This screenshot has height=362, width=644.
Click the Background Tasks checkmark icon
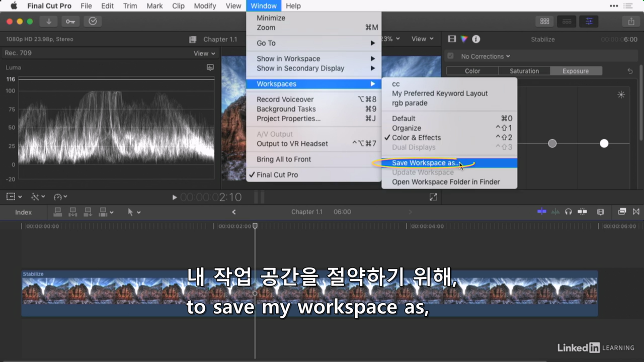(93, 21)
